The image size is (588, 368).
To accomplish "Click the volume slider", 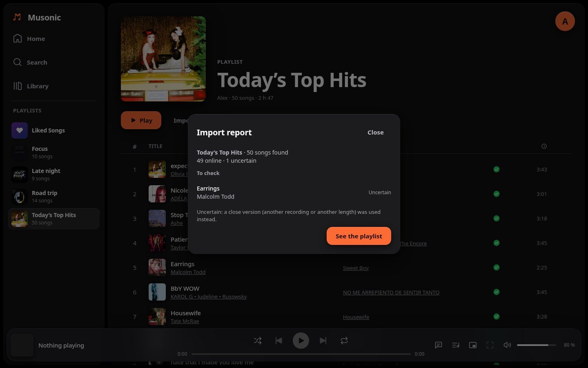I will pyautogui.click(x=537, y=345).
